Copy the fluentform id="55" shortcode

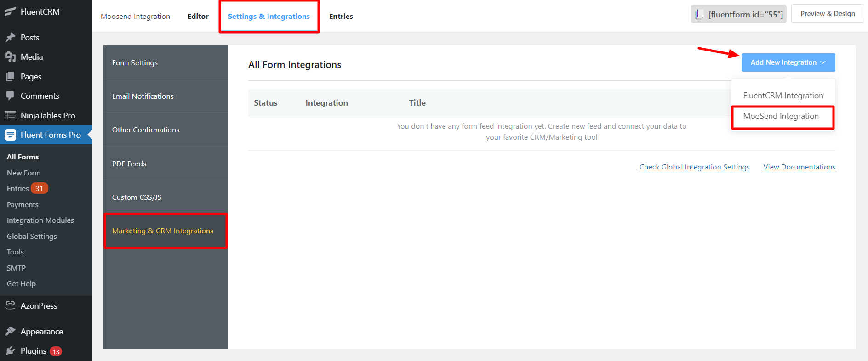(738, 14)
